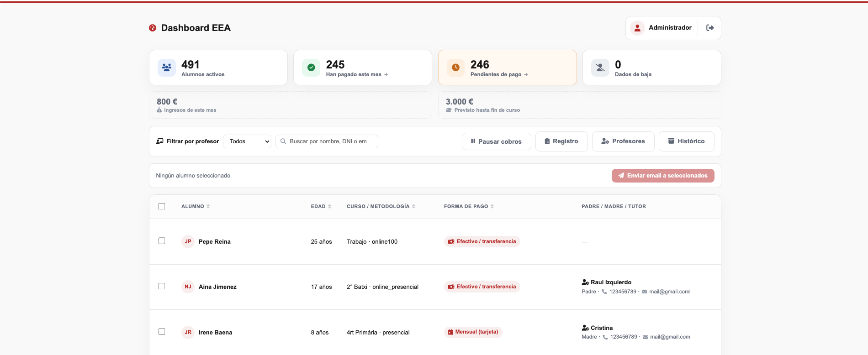The height and width of the screenshot is (355, 868).
Task: Click the Administrador user avatar icon
Action: click(x=637, y=28)
